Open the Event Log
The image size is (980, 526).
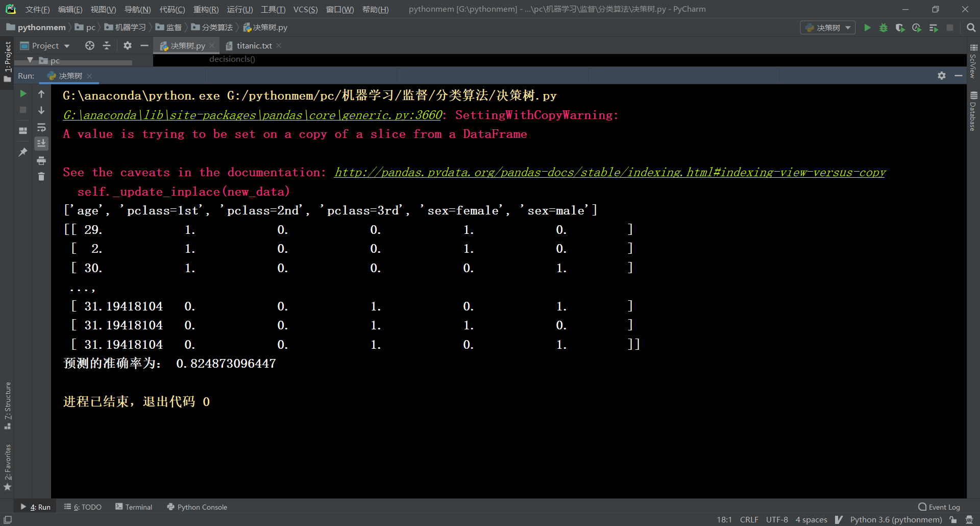coord(939,507)
